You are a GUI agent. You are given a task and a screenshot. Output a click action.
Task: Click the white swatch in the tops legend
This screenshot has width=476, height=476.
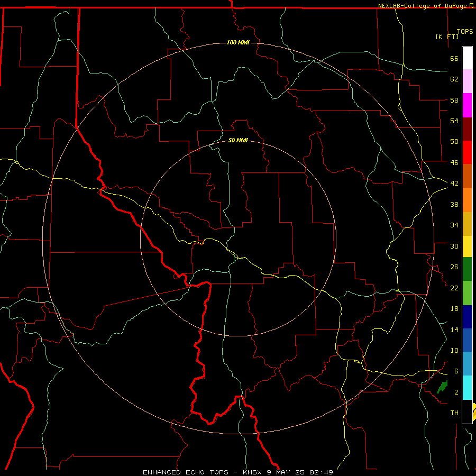[x=467, y=58]
